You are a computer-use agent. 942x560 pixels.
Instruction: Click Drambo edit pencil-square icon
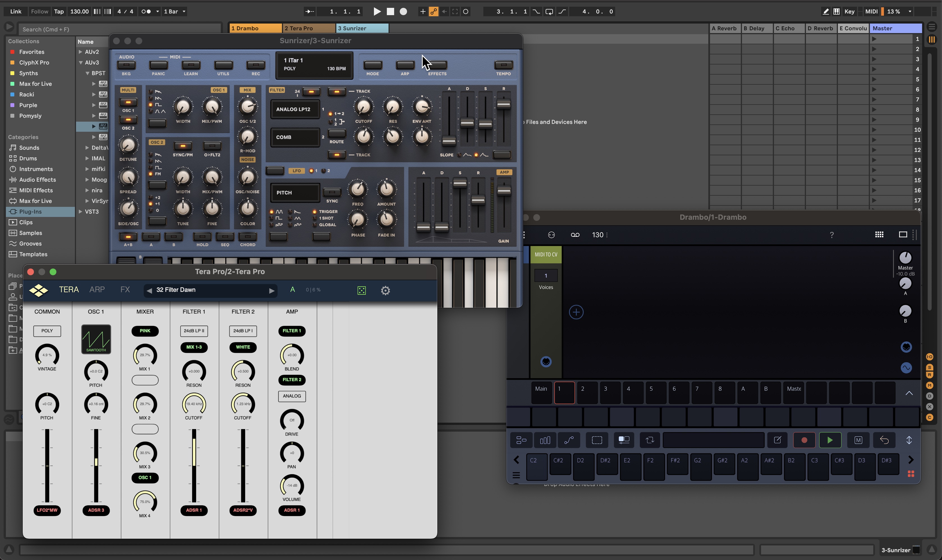777,440
